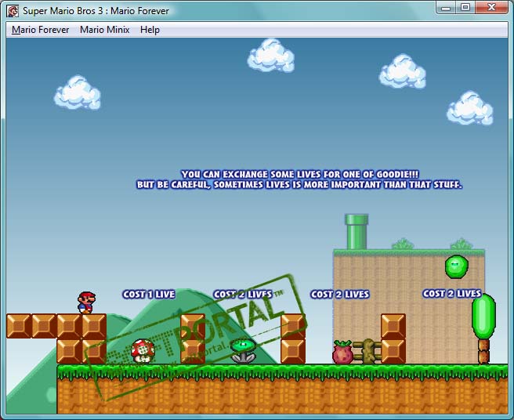
Task: Open the Help menu
Action: pyautogui.click(x=150, y=30)
